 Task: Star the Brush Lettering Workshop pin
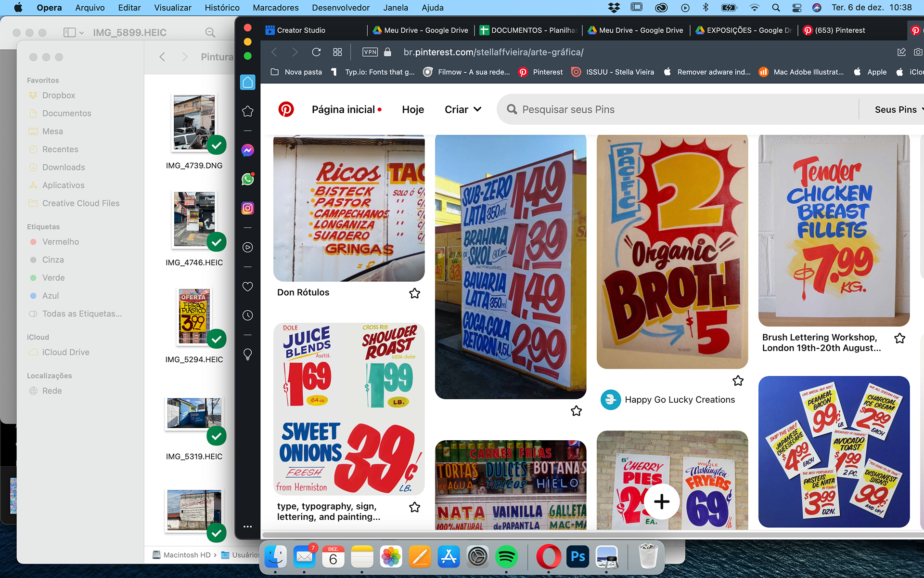point(899,338)
